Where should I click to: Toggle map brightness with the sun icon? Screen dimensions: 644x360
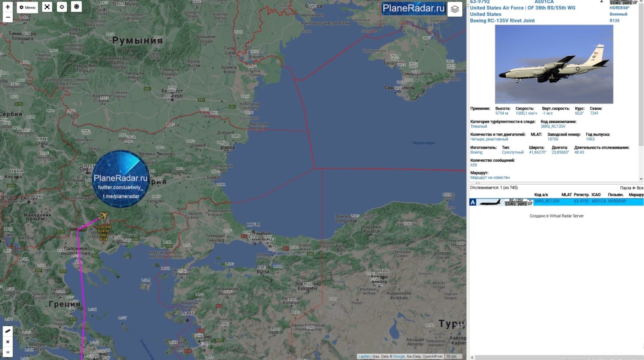pyautogui.click(x=77, y=7)
